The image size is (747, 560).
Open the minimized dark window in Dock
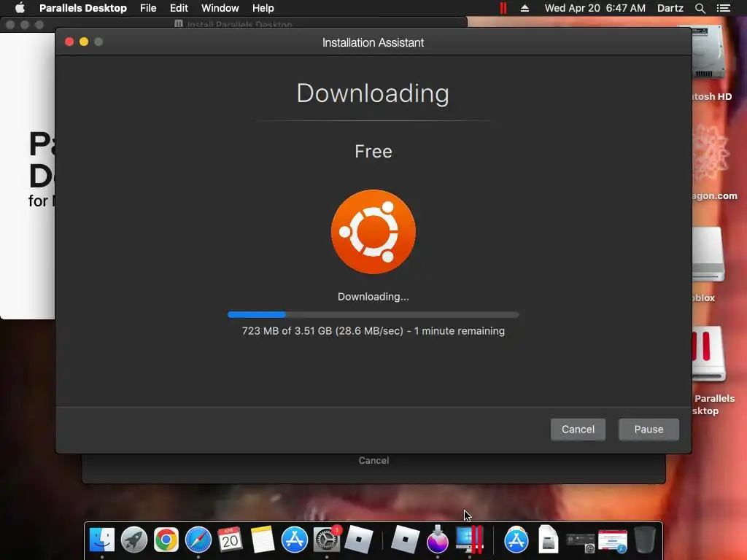coord(580,542)
